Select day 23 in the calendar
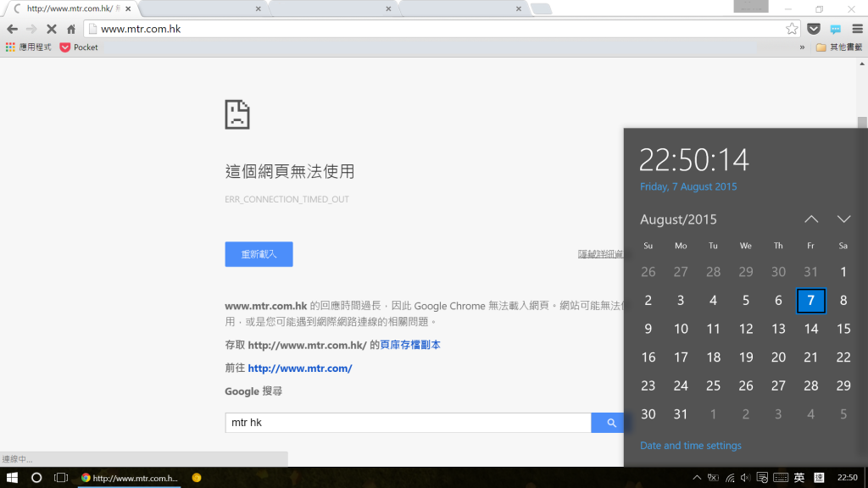868x488 pixels. (x=648, y=385)
